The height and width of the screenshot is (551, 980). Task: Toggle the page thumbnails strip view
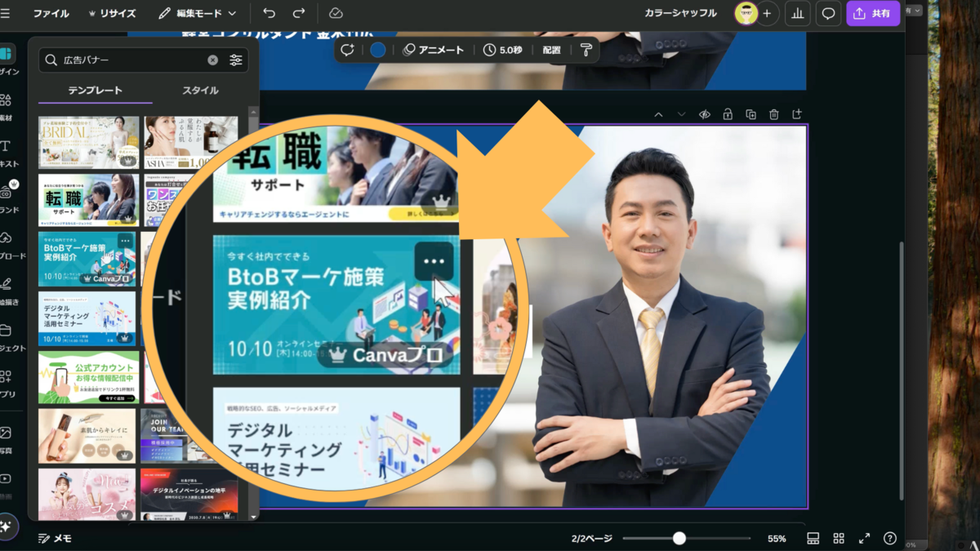(813, 539)
